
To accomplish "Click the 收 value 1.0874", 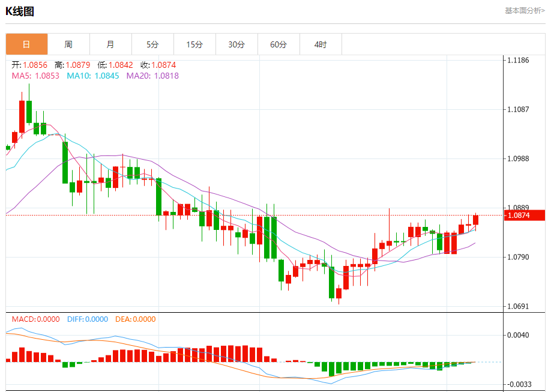I will tap(164, 65).
